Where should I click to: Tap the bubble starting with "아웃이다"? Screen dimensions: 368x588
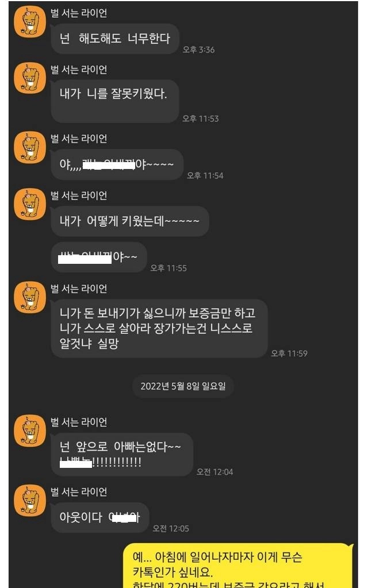[100, 517]
